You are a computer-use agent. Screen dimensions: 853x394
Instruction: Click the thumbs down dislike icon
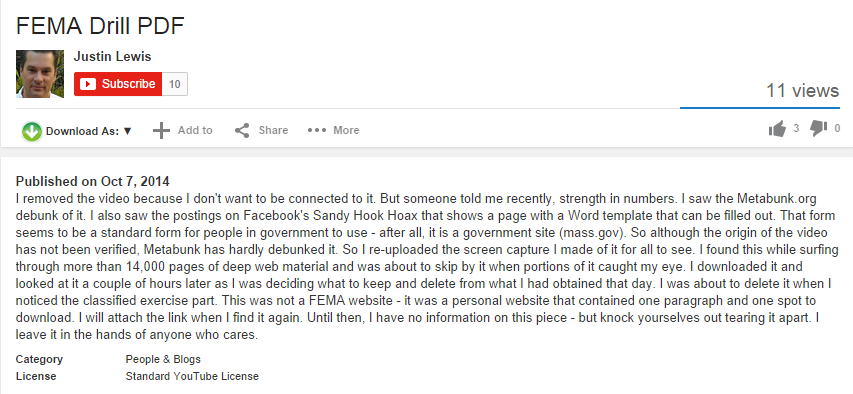click(818, 129)
